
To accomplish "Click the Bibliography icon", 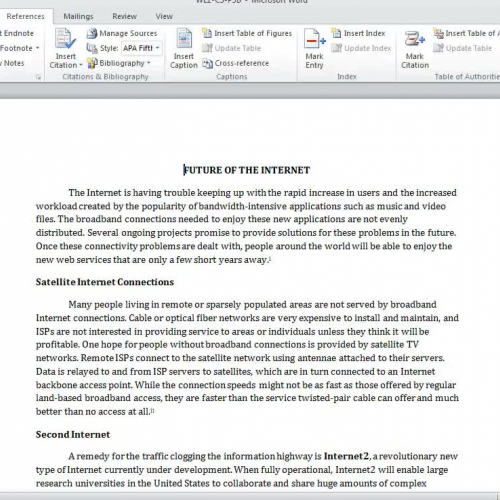I will pos(92,63).
